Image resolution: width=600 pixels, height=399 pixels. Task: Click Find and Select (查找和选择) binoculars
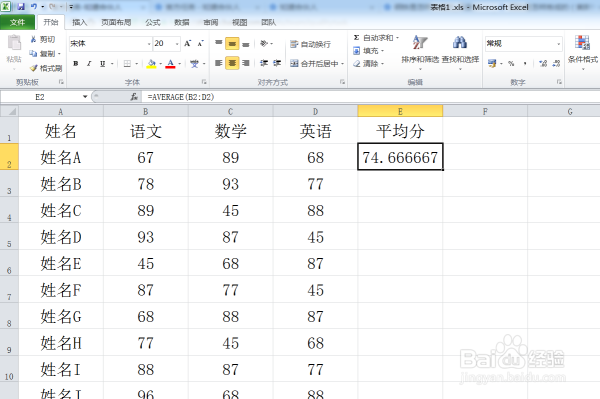coord(460,43)
